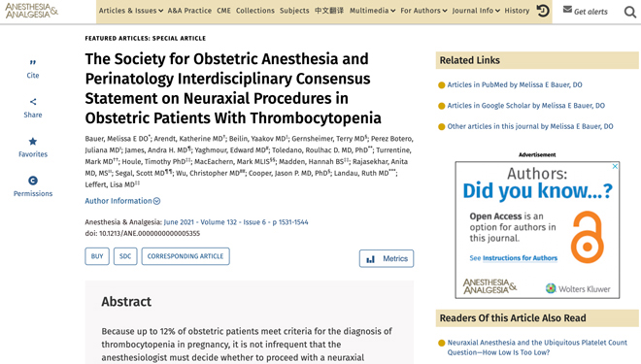This screenshot has height=364, width=641.
Task: Click the CORRESPONDING ARTICLE button
Action: 186,256
